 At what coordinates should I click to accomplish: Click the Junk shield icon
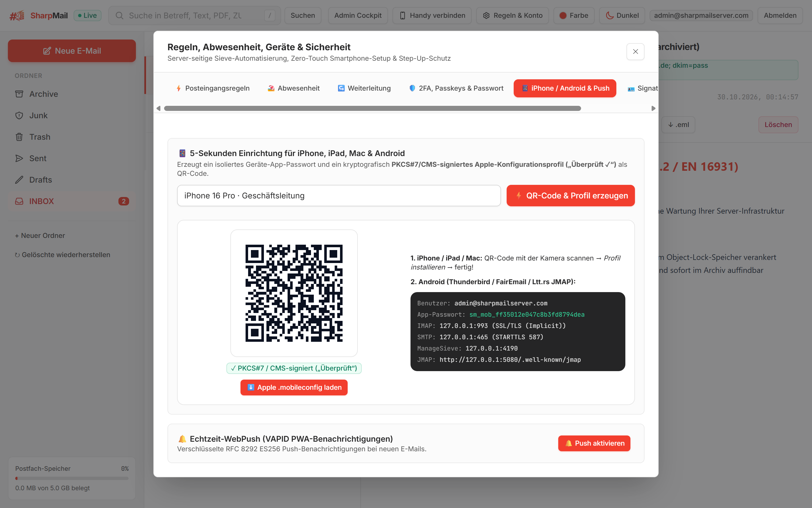point(19,116)
